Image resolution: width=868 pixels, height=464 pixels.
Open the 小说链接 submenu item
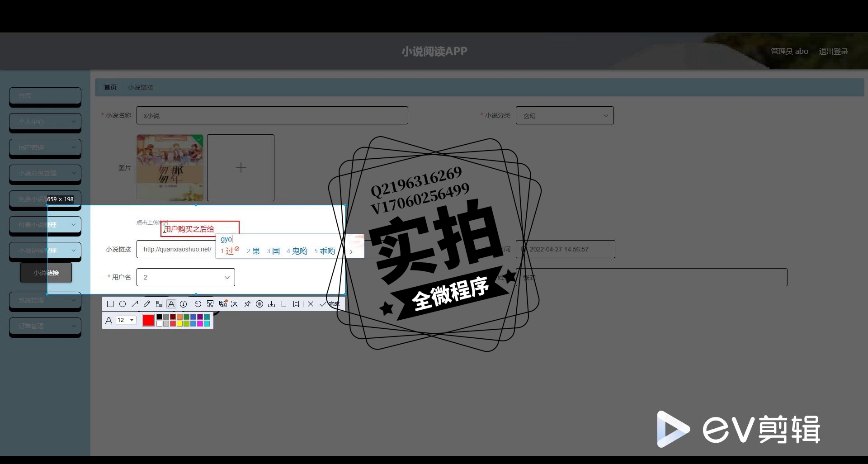[x=46, y=273]
